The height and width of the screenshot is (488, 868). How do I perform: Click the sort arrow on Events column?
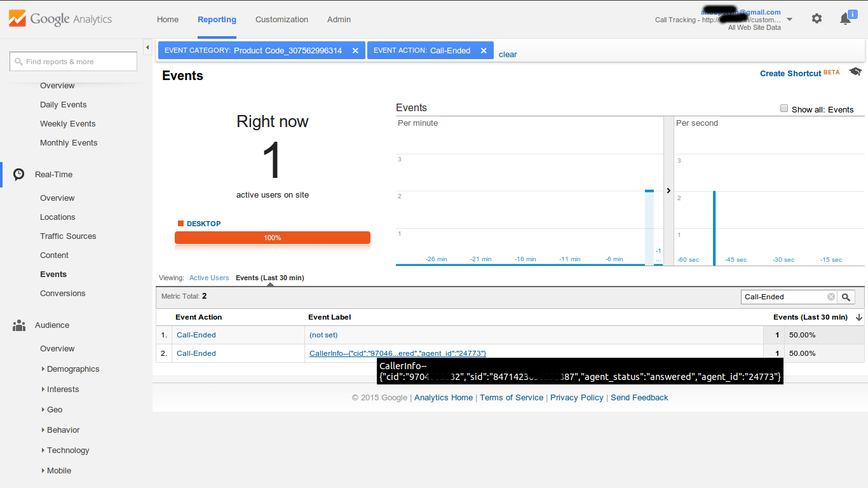[859, 317]
